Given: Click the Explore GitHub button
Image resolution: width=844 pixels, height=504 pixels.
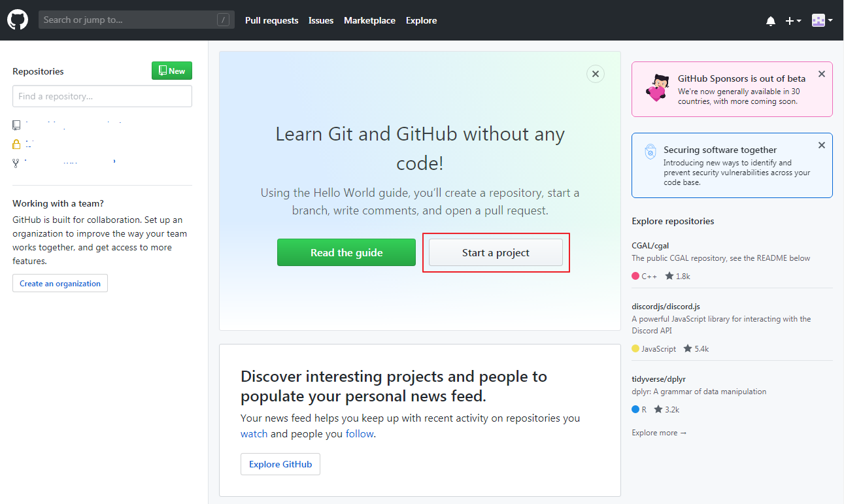Looking at the screenshot, I should (280, 464).
